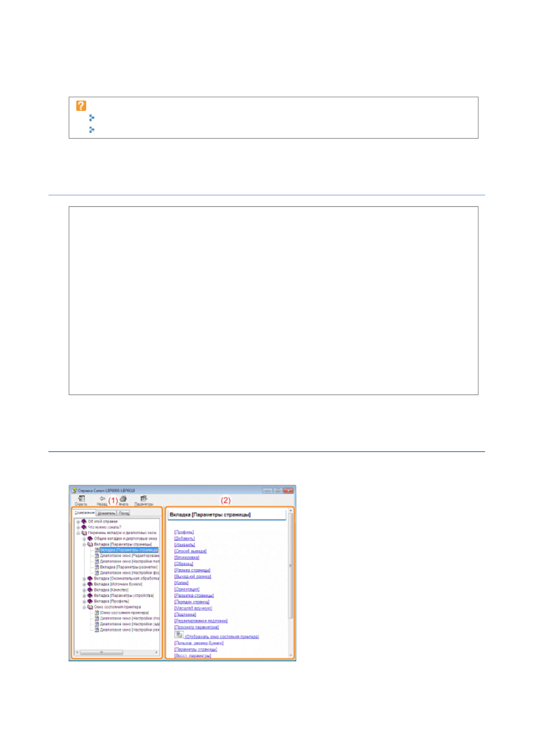This screenshot has height=756, width=534.
Task: Select Вкладка [Параметры разметки] tree item
Action: (x=128, y=567)
